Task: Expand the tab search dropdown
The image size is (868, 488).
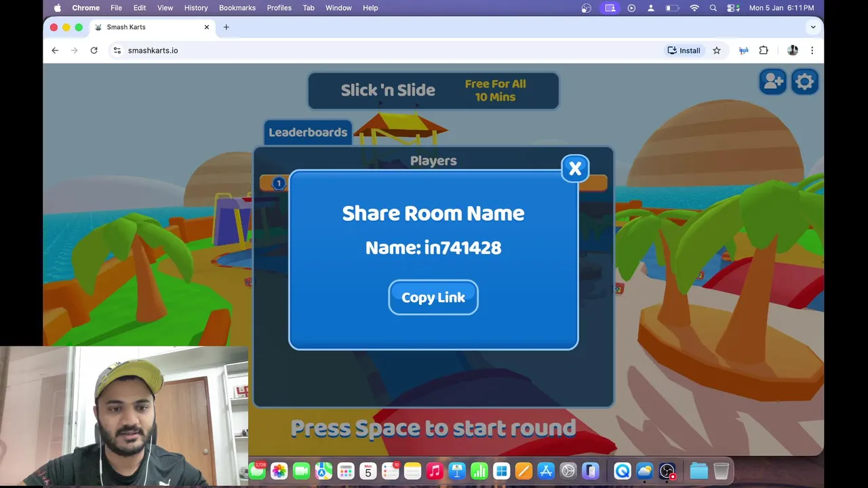Action: (x=812, y=27)
